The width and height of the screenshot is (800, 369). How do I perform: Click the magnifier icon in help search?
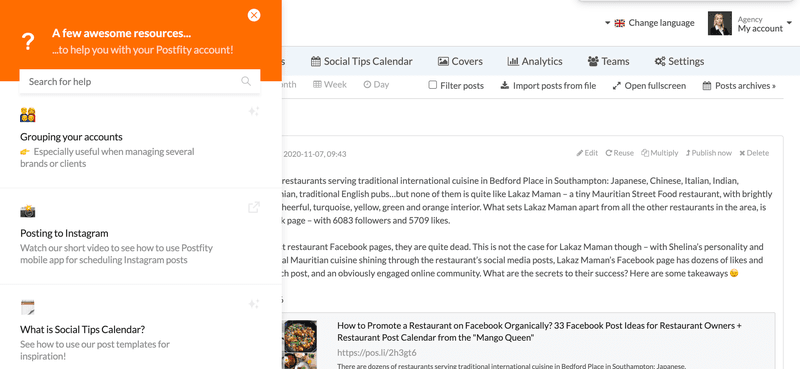[x=246, y=81]
